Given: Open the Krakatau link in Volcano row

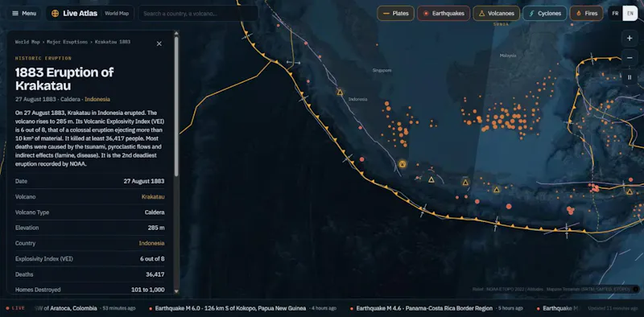Looking at the screenshot, I should click(153, 196).
